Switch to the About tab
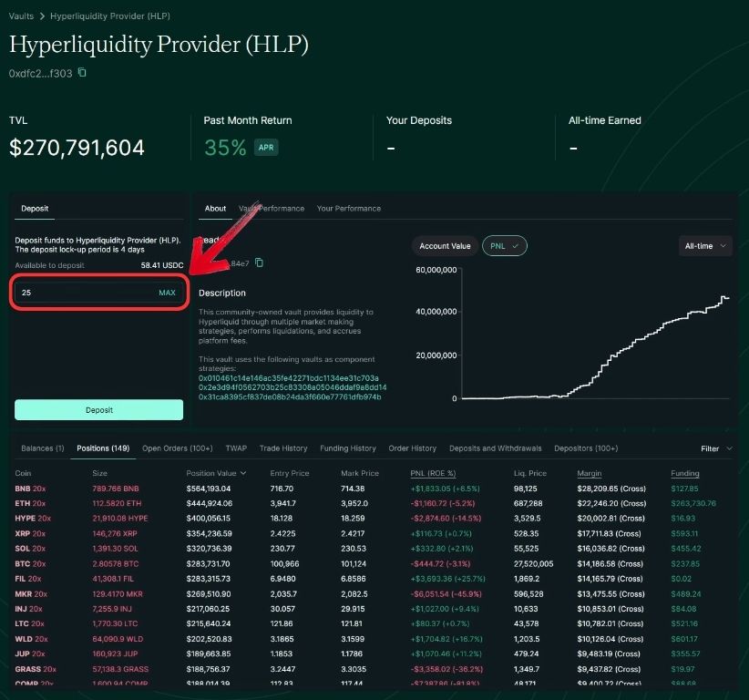This screenshot has width=749, height=700. 215,209
